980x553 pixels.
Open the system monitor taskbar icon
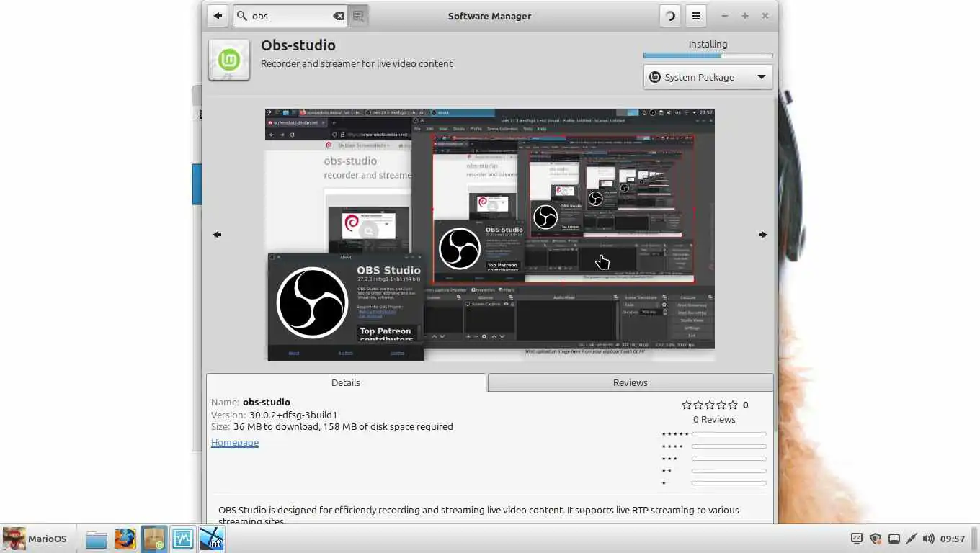click(x=183, y=539)
